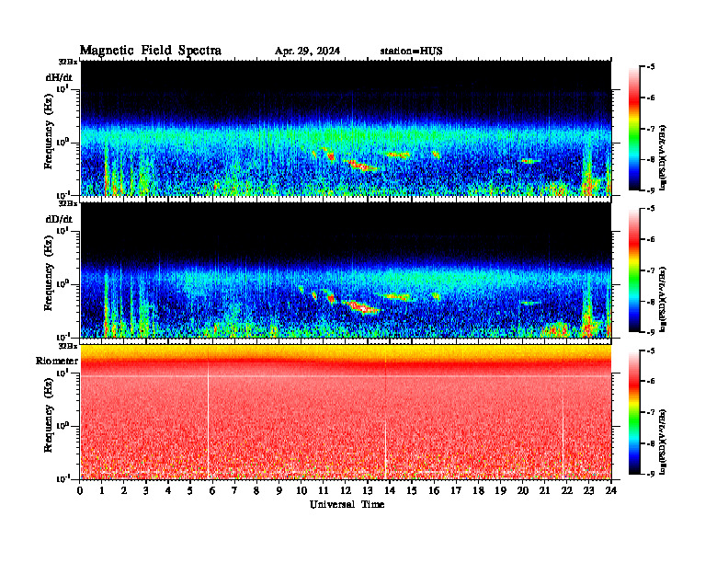Click the "32Hz" label above the Riometer panel
This screenshot has height=563, width=728.
pos(68,346)
